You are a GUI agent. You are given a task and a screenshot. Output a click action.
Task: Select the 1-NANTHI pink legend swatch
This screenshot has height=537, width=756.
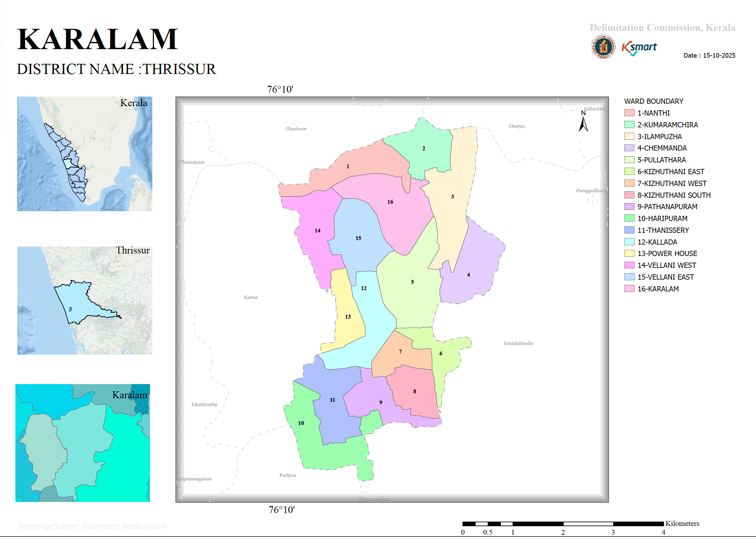point(629,113)
